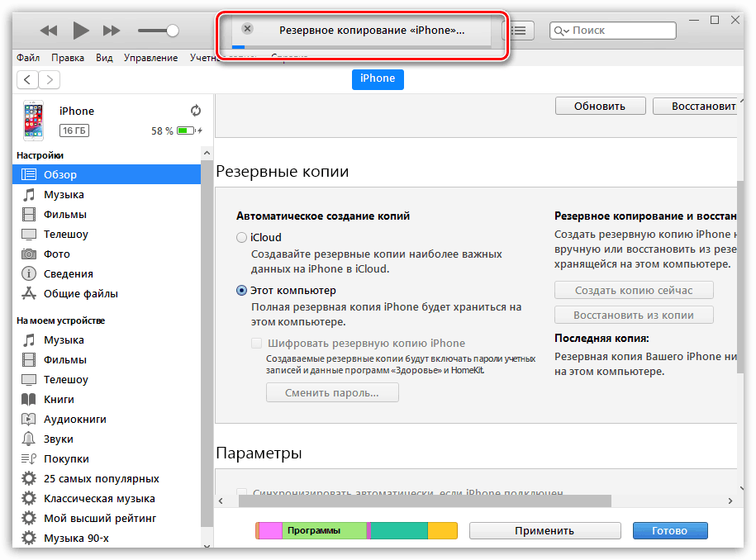Open the Фото camera item
This screenshot has height=560, width=756.
(x=107, y=254)
